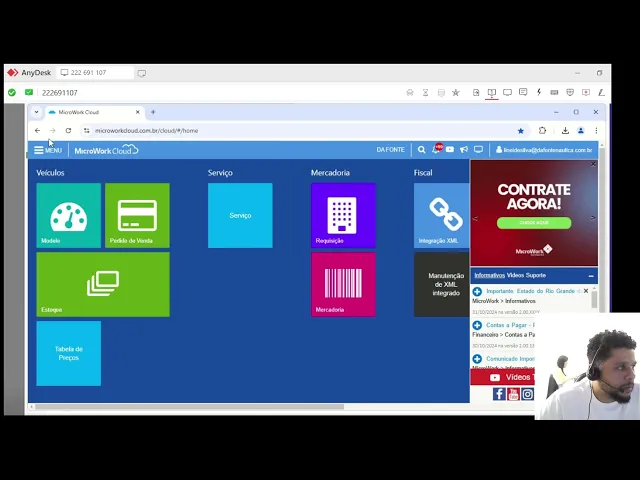This screenshot has width=640, height=480.
Task: Open Manutenção de XML integrado tile
Action: [x=442, y=284]
